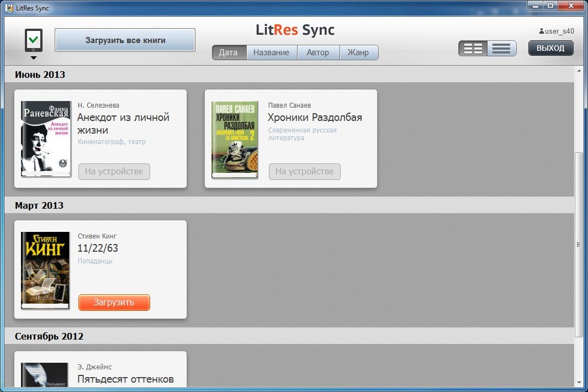Close the LitRes Sync window
Image resolution: width=588 pixels, height=392 pixels.
point(571,6)
